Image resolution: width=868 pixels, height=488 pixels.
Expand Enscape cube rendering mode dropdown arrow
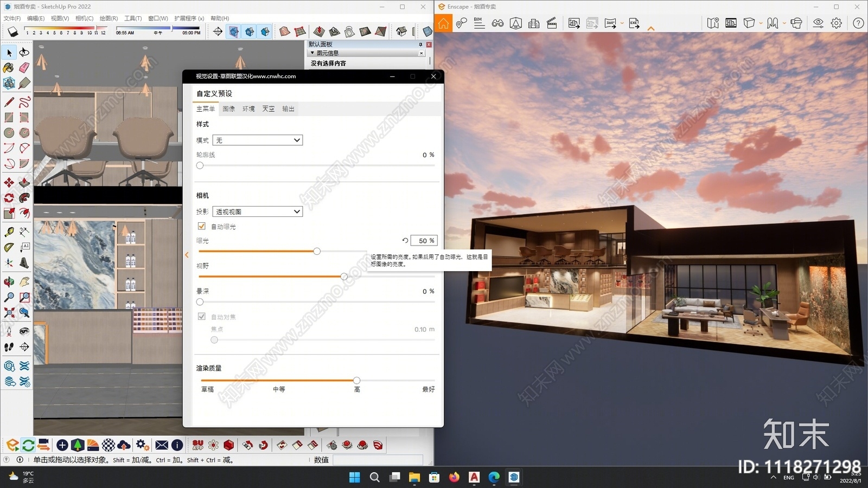pos(761,23)
